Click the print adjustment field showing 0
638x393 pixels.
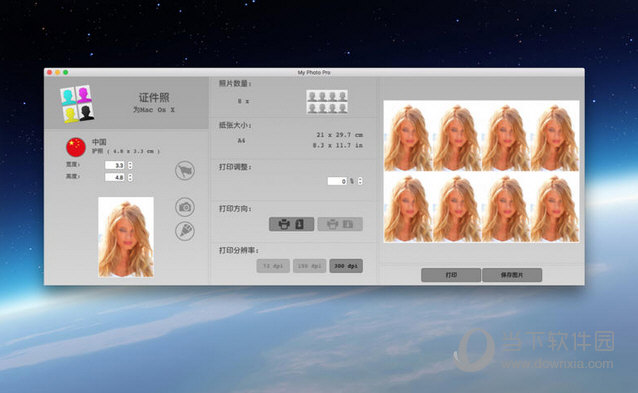tap(337, 181)
